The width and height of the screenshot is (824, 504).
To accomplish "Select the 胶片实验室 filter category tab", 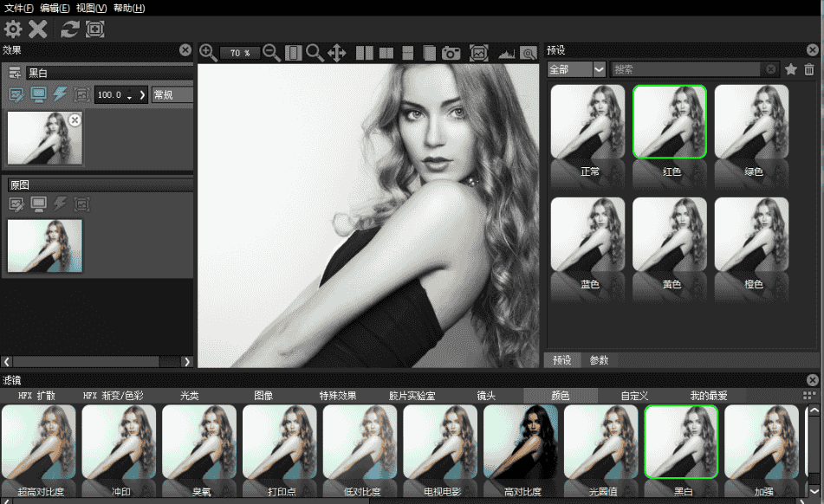I will click(412, 396).
